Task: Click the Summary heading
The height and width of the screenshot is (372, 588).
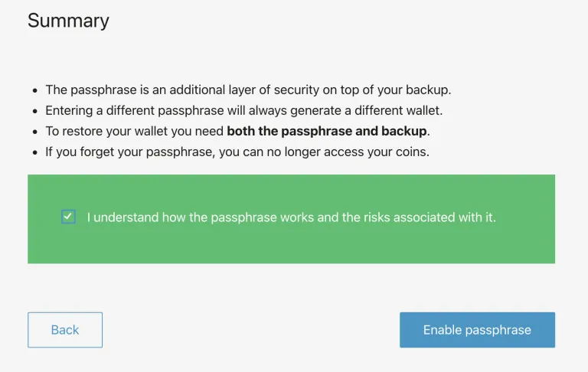Action: tap(68, 21)
